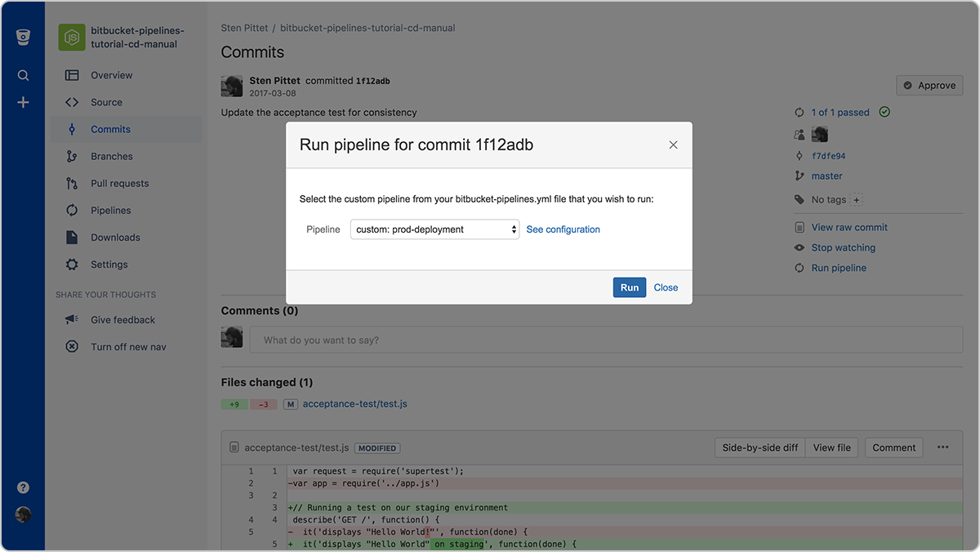Open See configuration link
The image size is (980, 552).
(563, 229)
